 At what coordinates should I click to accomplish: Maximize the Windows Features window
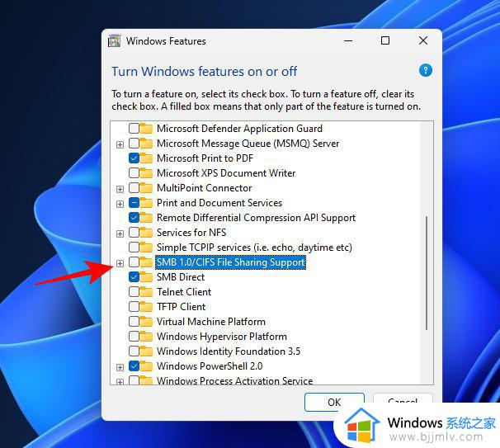tap(385, 40)
